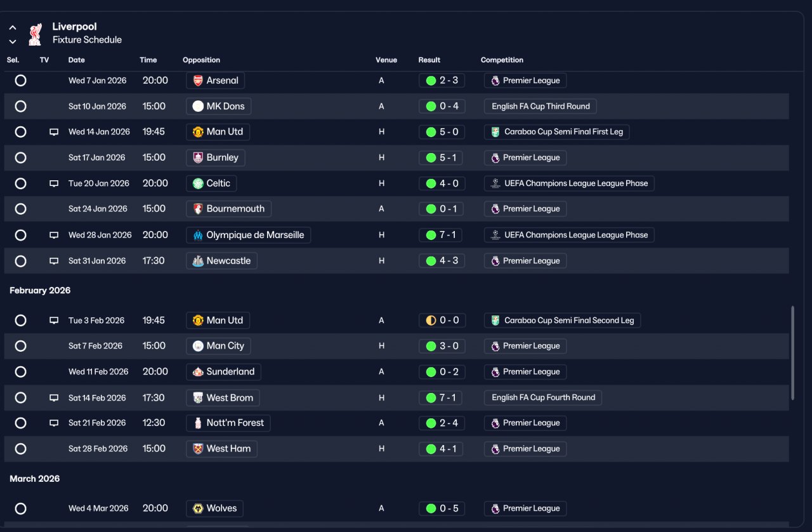Click the Man City club badge icon
This screenshot has width=812, height=532.
[x=198, y=346]
